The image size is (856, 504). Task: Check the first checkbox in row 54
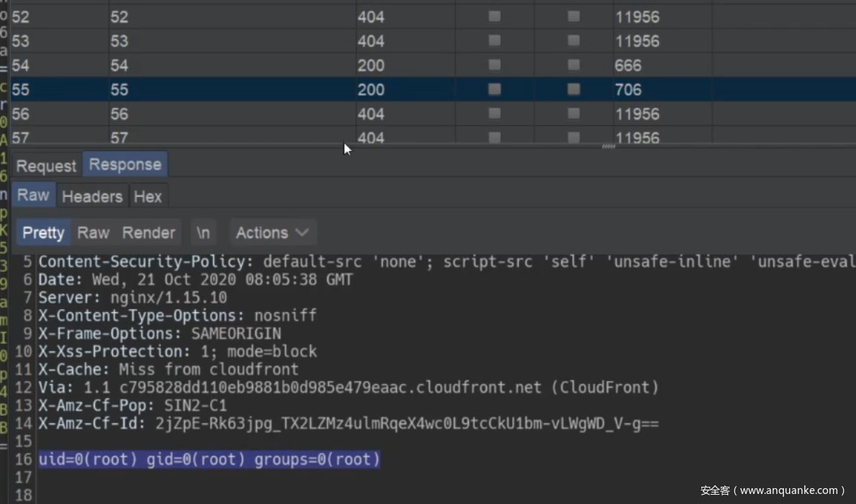pos(494,65)
